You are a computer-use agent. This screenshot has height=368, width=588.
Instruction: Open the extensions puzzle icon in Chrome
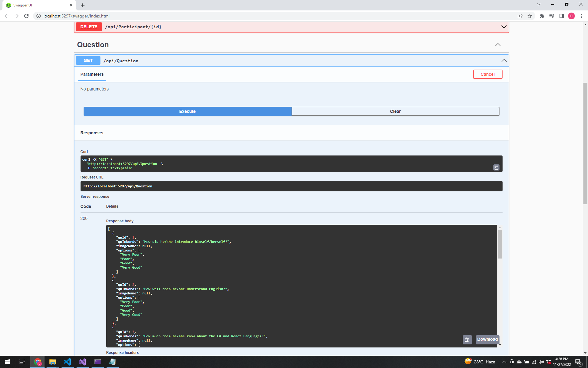tap(542, 16)
